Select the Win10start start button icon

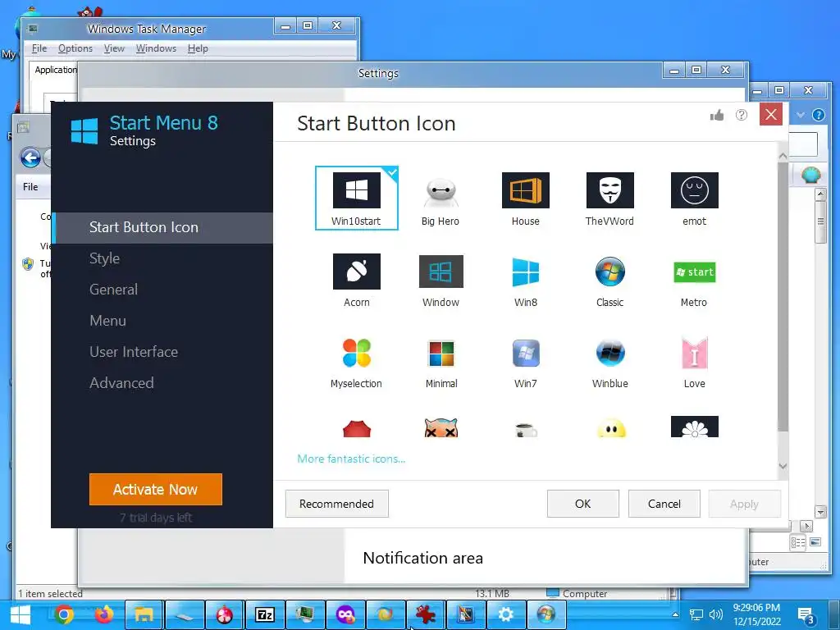(356, 198)
